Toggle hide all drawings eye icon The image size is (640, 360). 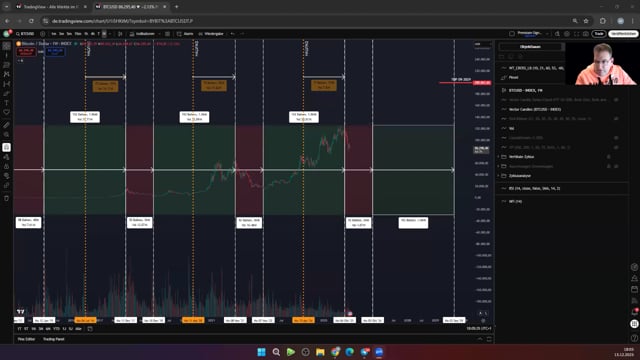(x=7, y=176)
